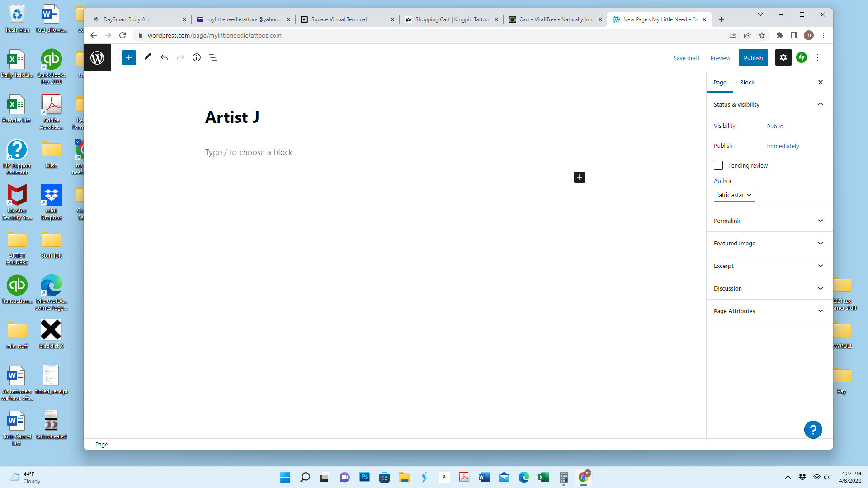868x488 pixels.
Task: Click the green Jetpack icon
Action: coord(802,57)
